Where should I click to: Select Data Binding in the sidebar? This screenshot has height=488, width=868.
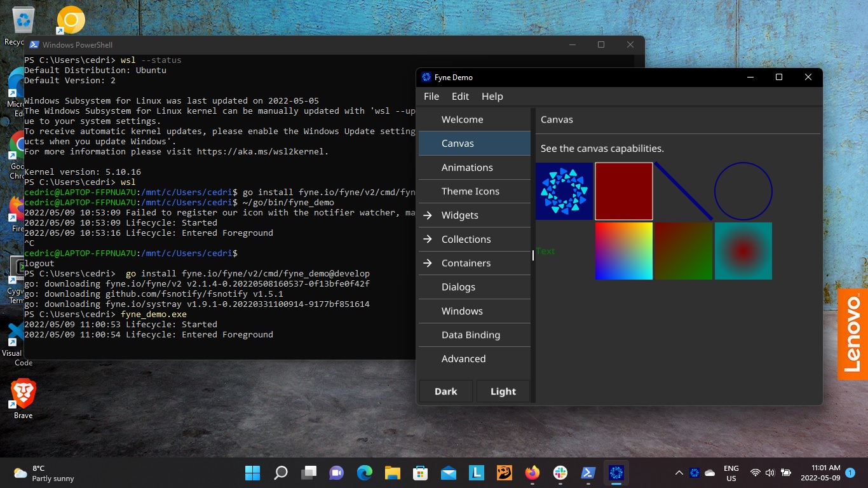(470, 335)
